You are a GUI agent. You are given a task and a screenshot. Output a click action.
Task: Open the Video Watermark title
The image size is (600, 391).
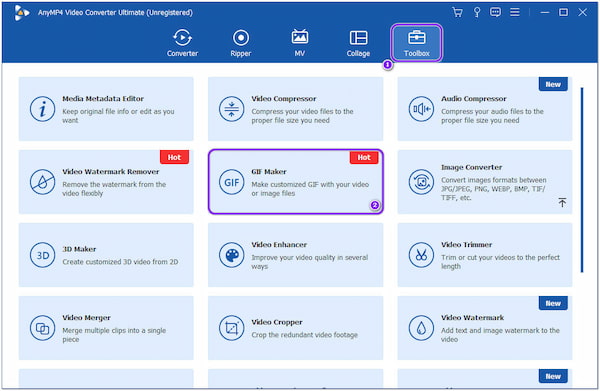point(472,318)
